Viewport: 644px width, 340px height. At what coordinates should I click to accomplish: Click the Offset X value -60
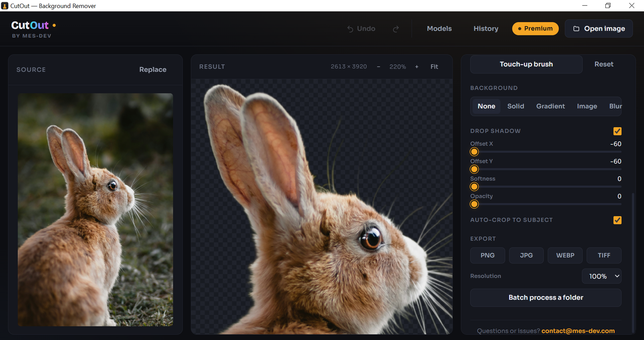tap(615, 144)
